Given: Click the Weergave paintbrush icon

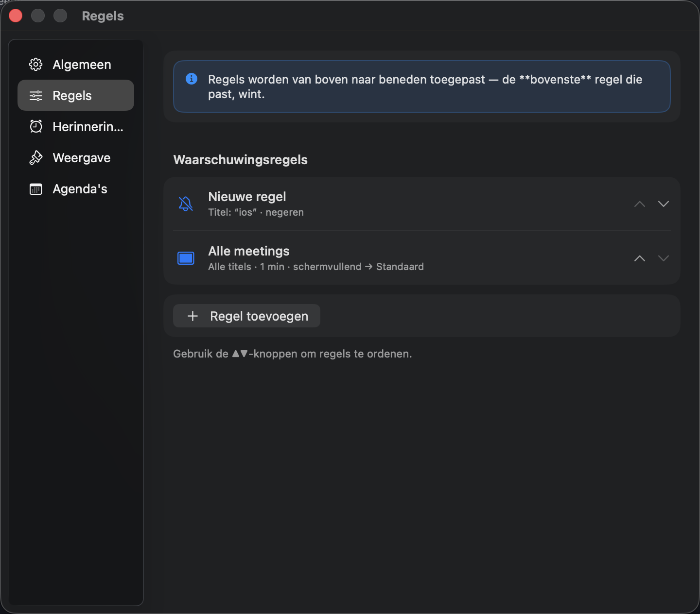Looking at the screenshot, I should 36,158.
